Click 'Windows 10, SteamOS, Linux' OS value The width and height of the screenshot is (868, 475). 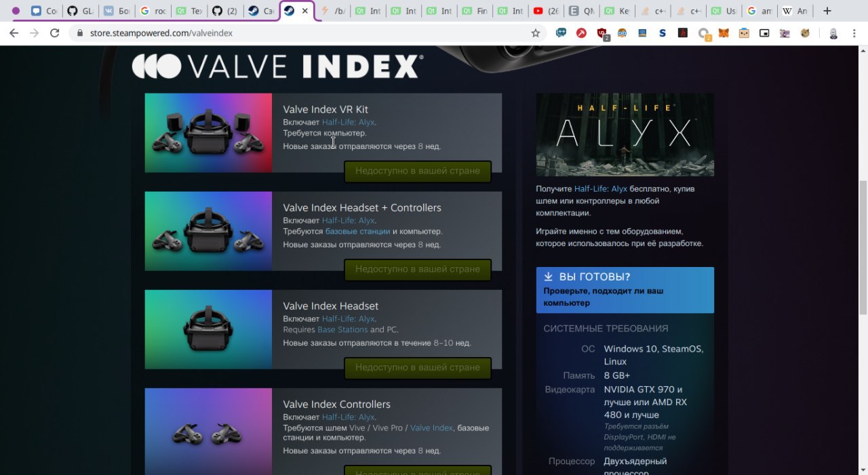pyautogui.click(x=654, y=355)
